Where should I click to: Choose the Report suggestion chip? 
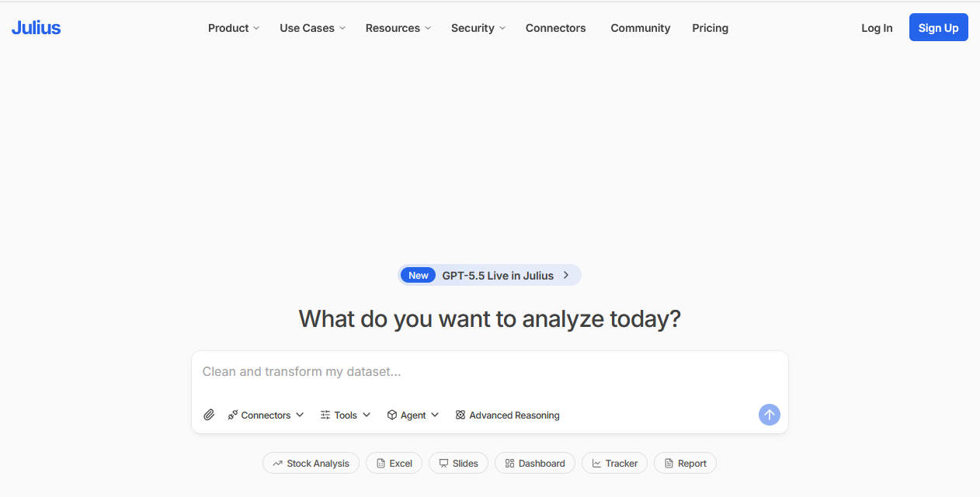pyautogui.click(x=685, y=464)
